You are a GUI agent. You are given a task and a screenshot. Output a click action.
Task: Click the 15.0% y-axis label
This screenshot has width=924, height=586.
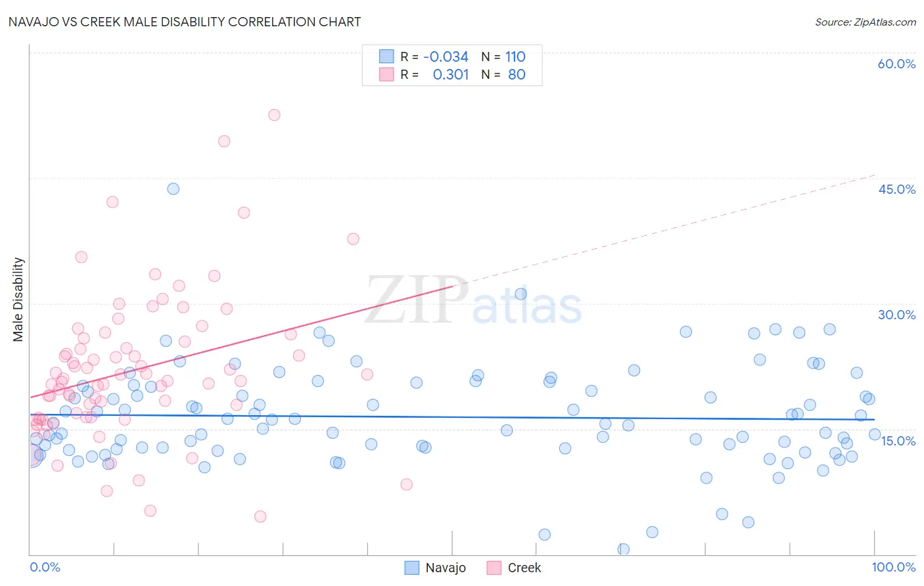[x=898, y=441]
